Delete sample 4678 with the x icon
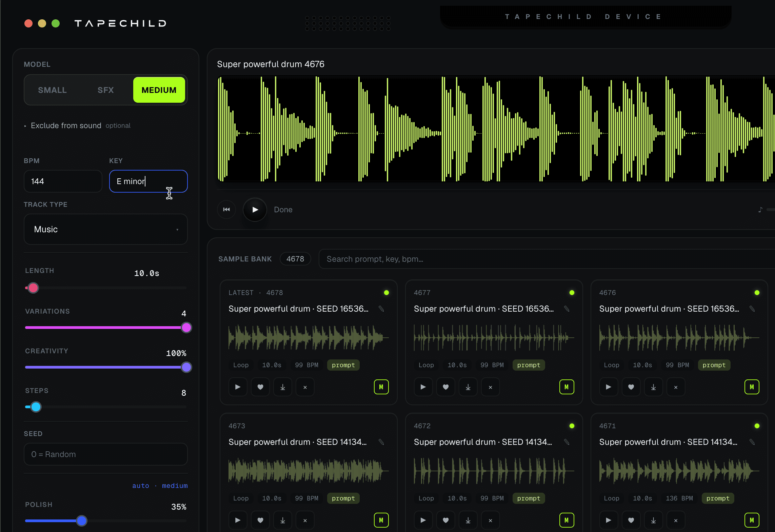 pos(305,387)
